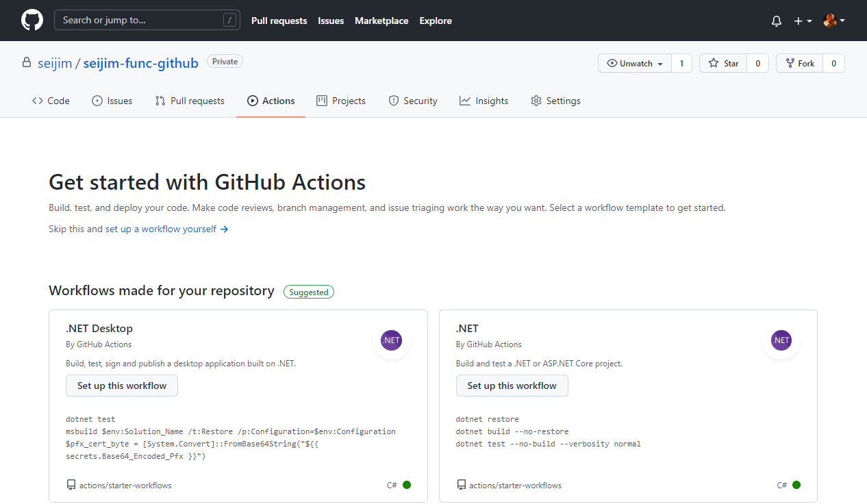The width and height of the screenshot is (867, 504).
Task: Click the GitHub octocat logo
Action: (x=32, y=20)
